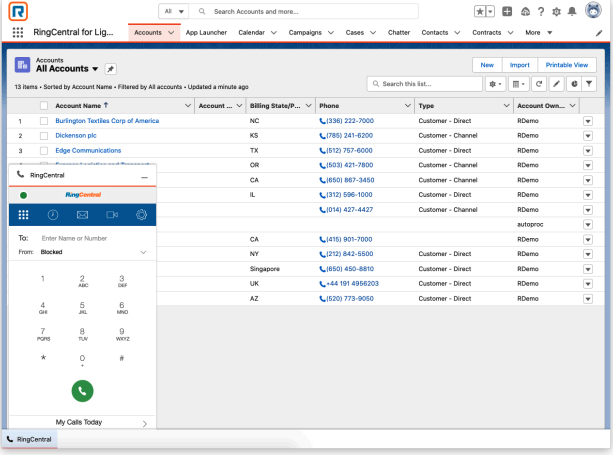Open My Calls Today section
The height and width of the screenshot is (455, 613).
click(x=82, y=423)
